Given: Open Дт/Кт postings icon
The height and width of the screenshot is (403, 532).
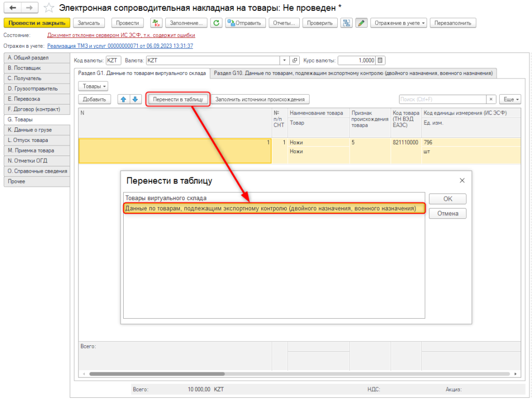Looking at the screenshot, I should pyautogui.click(x=156, y=23).
